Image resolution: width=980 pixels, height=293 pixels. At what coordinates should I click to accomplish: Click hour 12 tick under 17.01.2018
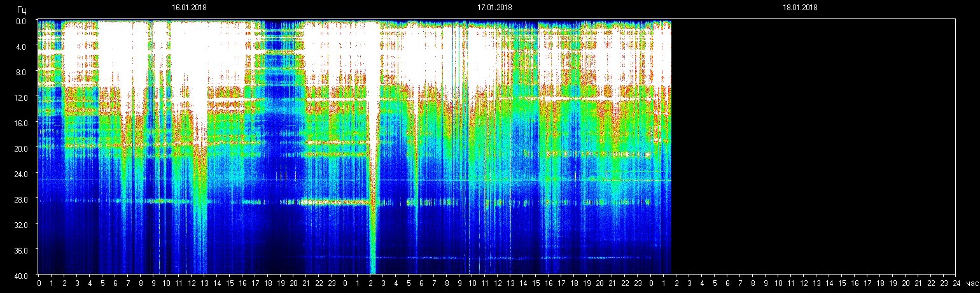(498, 283)
